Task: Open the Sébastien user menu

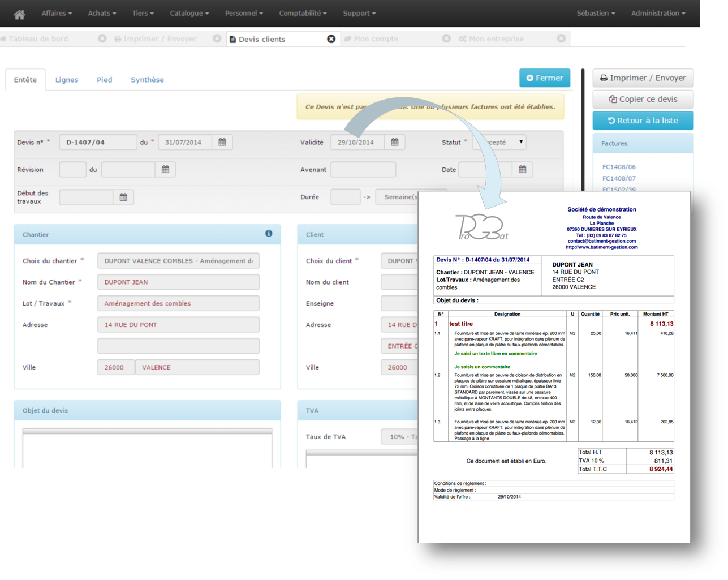Action: point(596,13)
